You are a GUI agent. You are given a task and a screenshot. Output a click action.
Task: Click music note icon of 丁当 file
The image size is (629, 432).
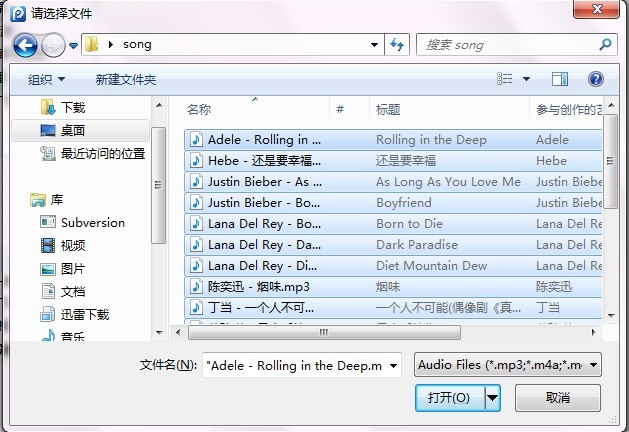click(196, 308)
